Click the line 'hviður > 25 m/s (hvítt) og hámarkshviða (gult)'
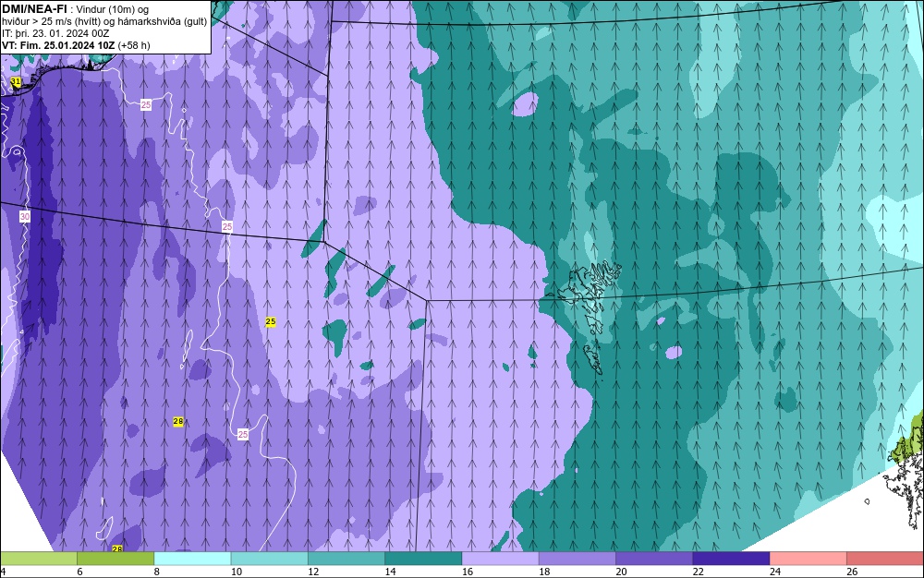This screenshot has height=578, width=924. [104, 21]
